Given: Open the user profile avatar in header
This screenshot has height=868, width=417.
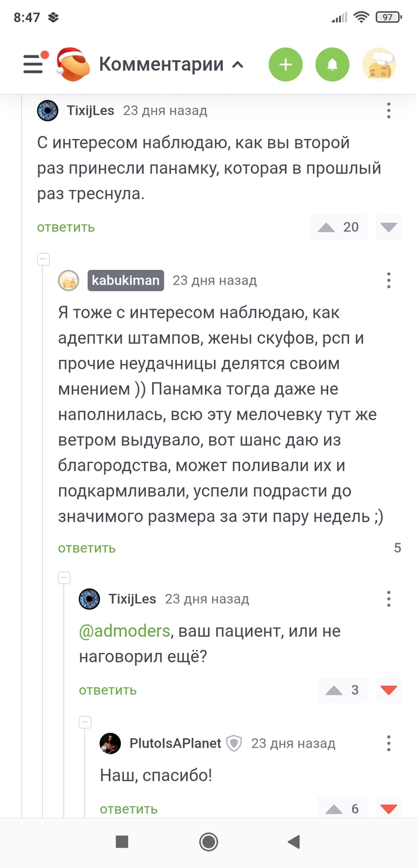Looking at the screenshot, I should click(379, 64).
